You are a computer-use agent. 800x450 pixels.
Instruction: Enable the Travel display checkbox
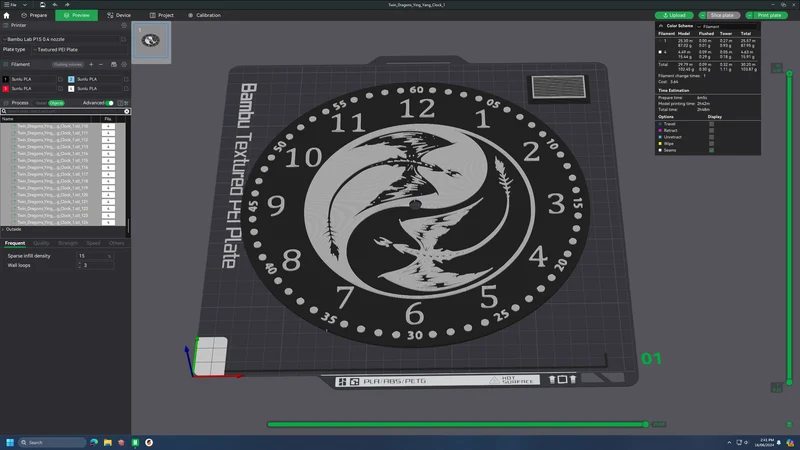[x=711, y=123]
